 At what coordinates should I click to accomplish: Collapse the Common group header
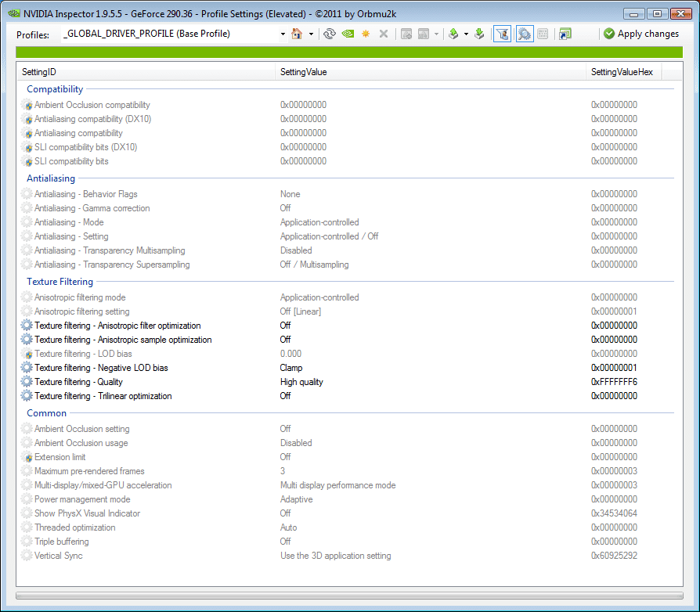(46, 413)
